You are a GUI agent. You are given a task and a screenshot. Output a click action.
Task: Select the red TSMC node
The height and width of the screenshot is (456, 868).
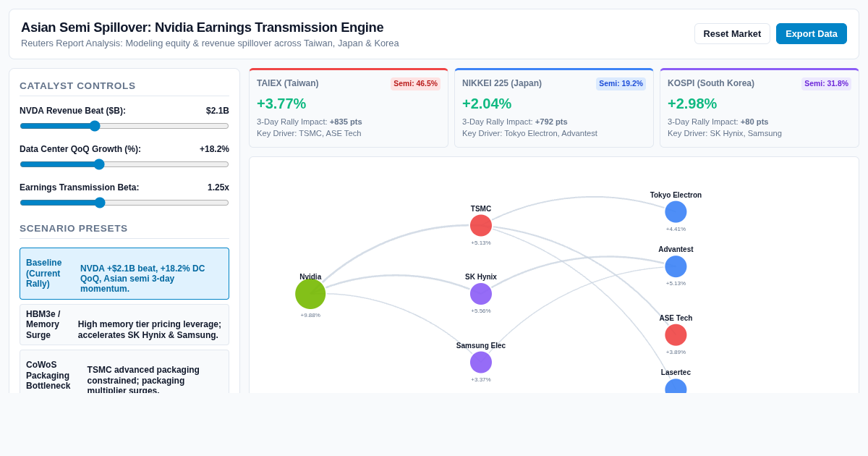click(x=481, y=226)
